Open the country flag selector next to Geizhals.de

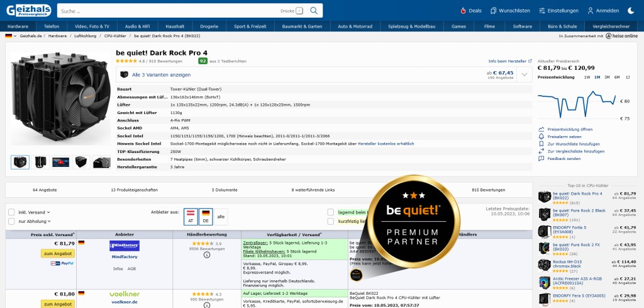point(9,37)
